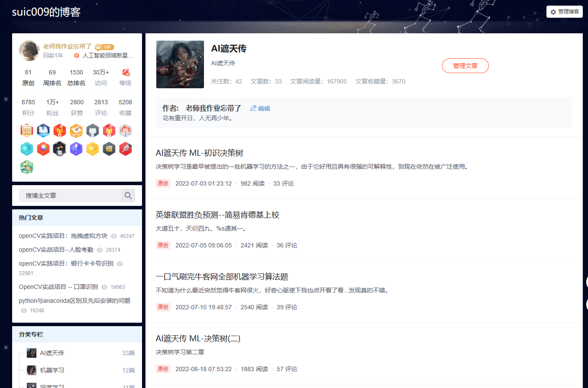
Task: Open the 管理博客 gear icon
Action: click(553, 12)
